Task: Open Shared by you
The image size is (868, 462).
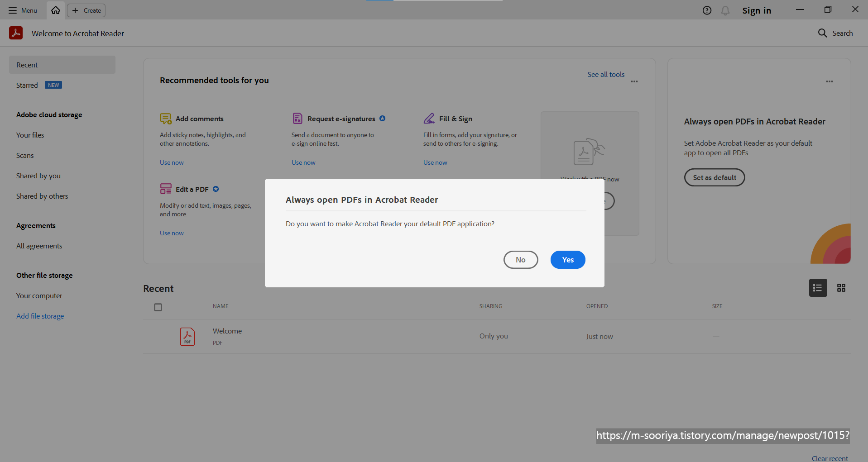Action: tap(38, 176)
